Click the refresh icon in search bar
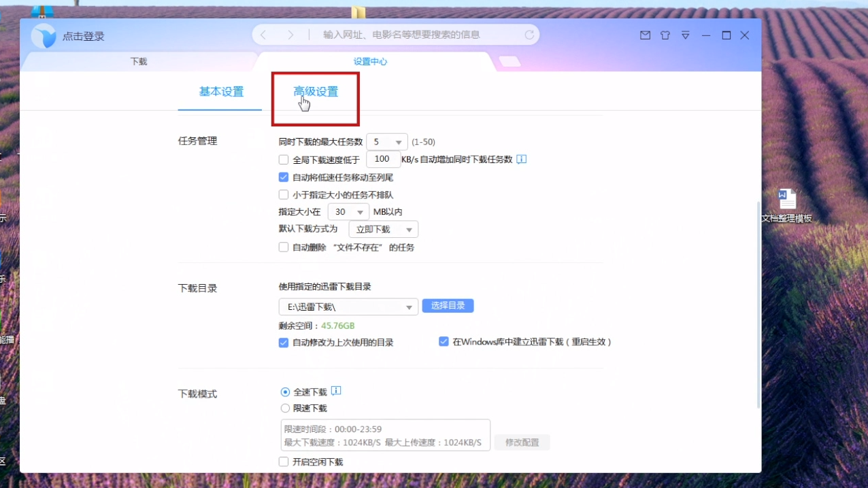The width and height of the screenshot is (868, 488). pos(529,35)
